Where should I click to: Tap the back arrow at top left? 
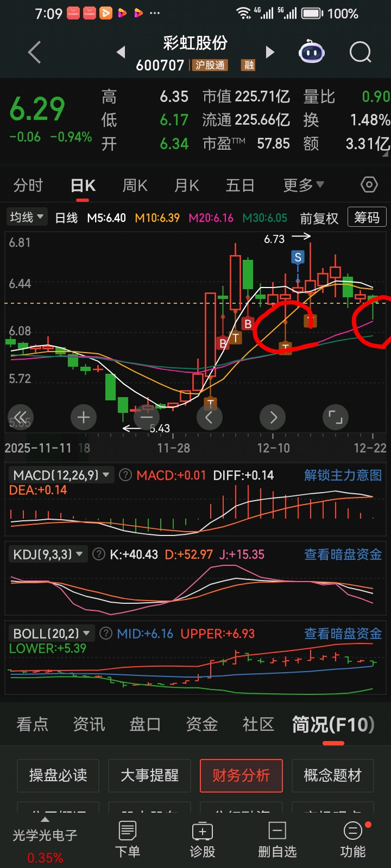point(35,53)
